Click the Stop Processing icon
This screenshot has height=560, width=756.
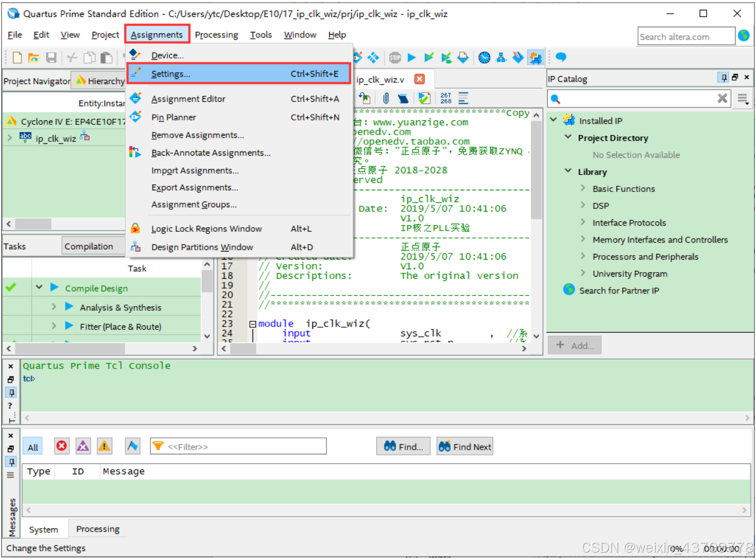coord(395,57)
